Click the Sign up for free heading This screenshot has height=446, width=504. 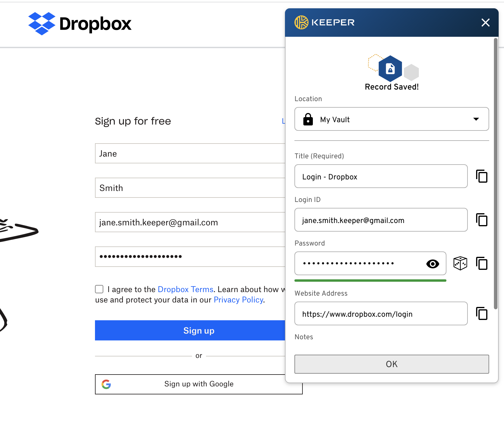[133, 121]
